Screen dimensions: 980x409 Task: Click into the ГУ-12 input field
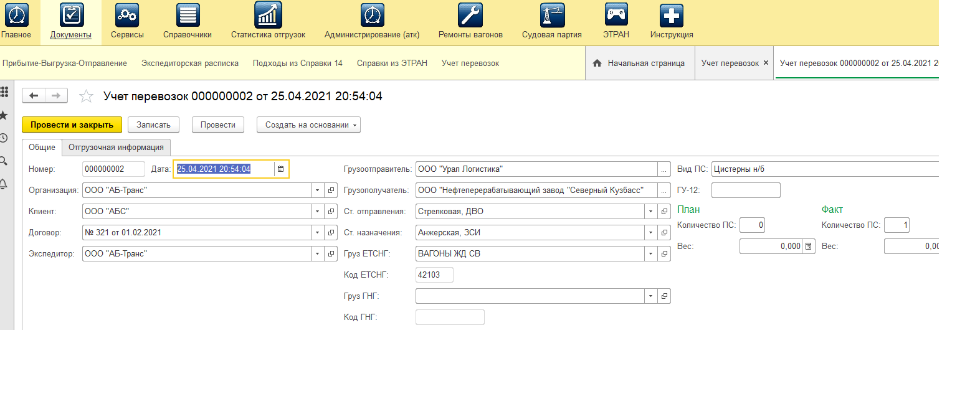point(745,190)
